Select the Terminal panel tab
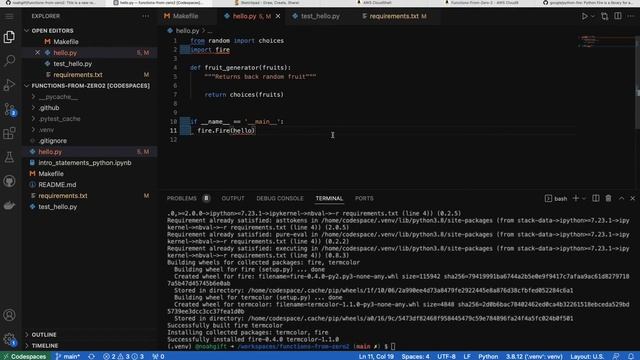 tap(329, 198)
